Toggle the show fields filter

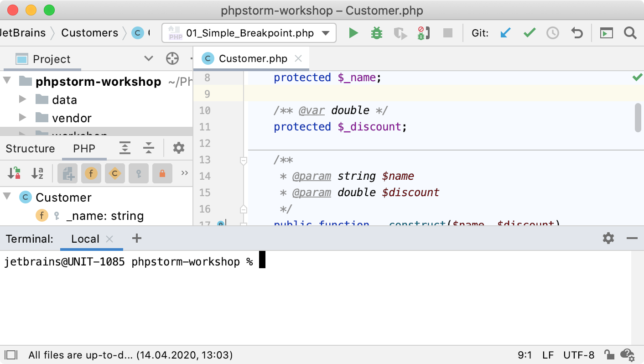pos(91,173)
